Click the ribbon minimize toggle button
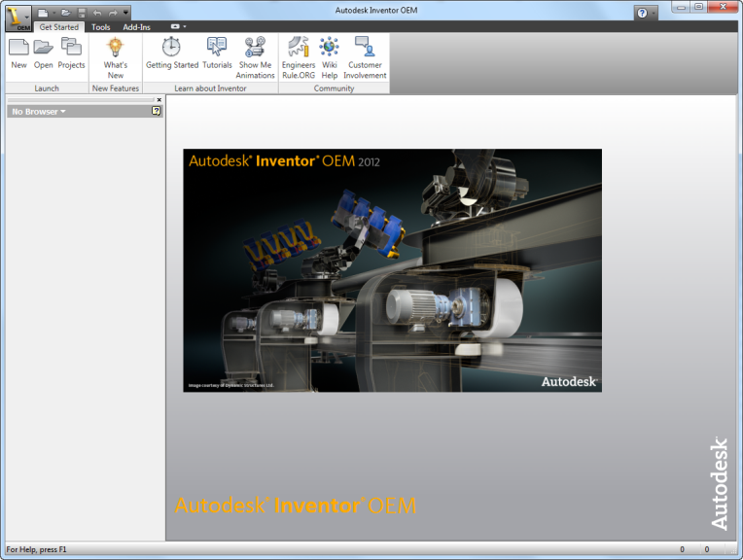 [x=175, y=26]
